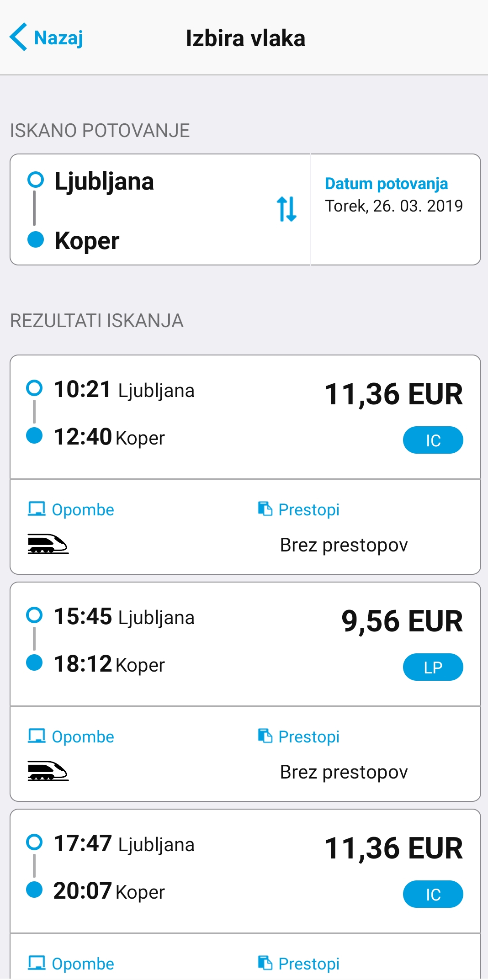Tap the Prestopi icon for the 15:45 train

click(x=265, y=736)
